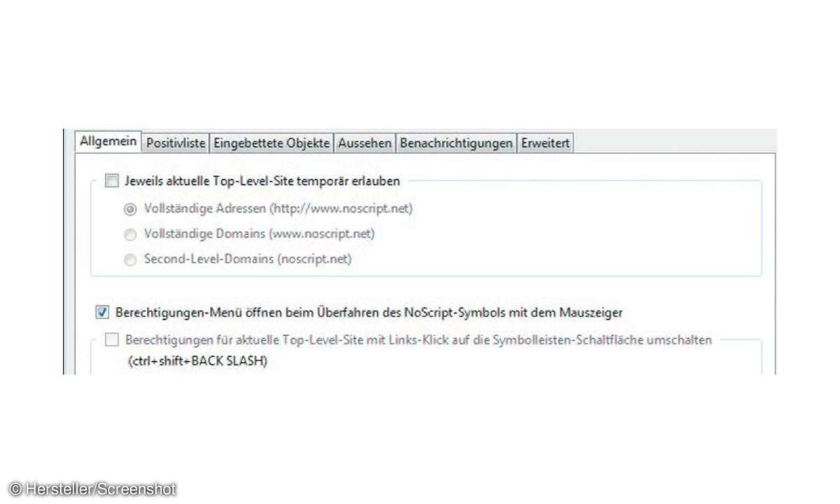Select Vollständige Adressen radio button
This screenshot has height=504, width=840.
130,209
